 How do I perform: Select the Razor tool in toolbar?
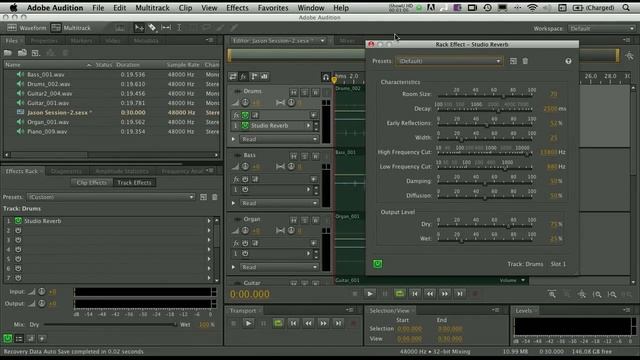152,28
